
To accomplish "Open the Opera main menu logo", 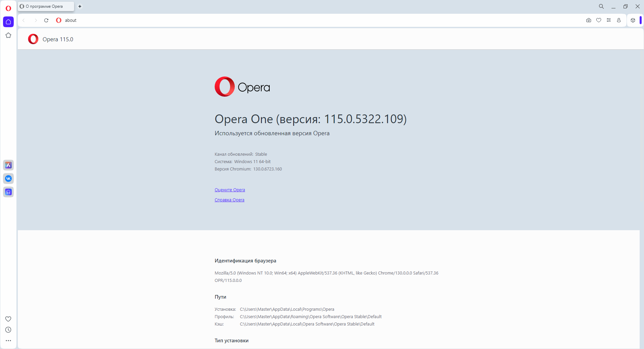I will (8, 8).
